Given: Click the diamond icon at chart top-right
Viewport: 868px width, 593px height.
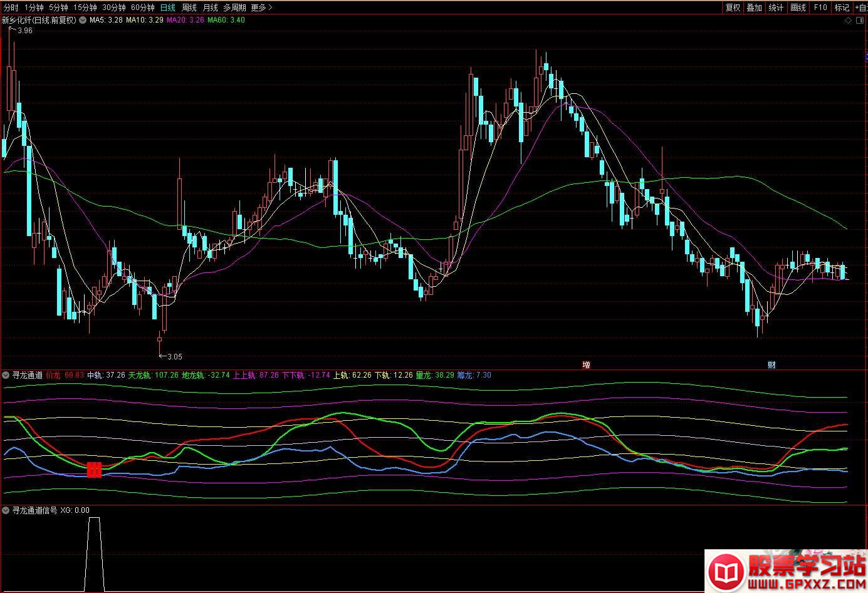Looking at the screenshot, I should [849, 21].
